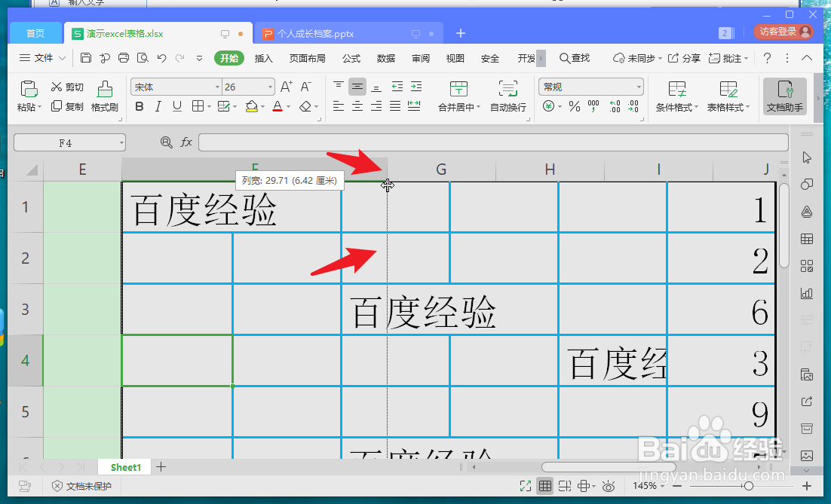This screenshot has height=504, width=831.
Task: Click the percent style icon
Action: coord(575,106)
